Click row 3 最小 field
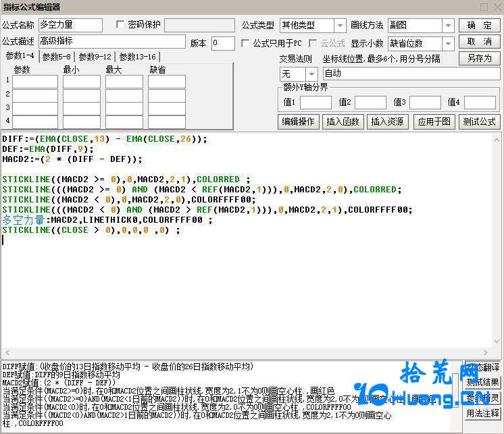 82,109
